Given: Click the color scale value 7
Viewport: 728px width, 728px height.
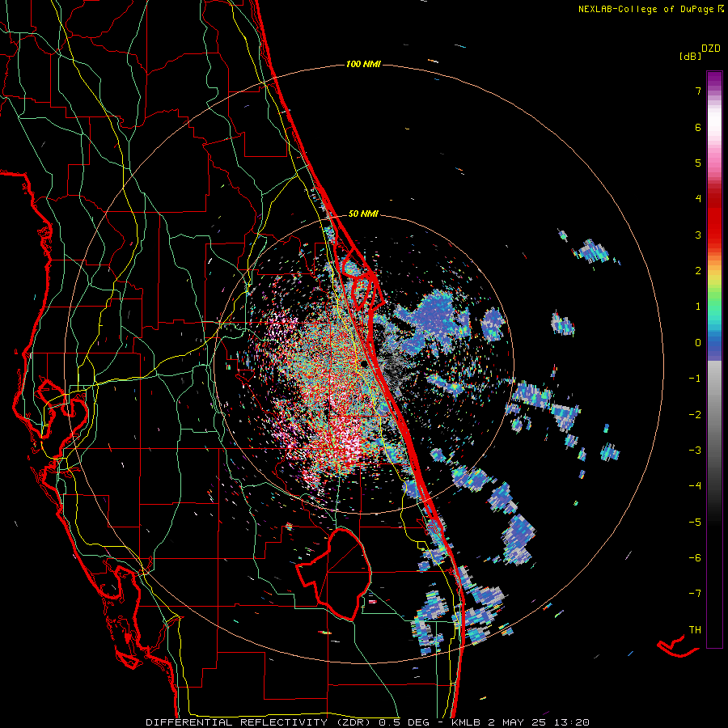Looking at the screenshot, I should pyautogui.click(x=698, y=91).
